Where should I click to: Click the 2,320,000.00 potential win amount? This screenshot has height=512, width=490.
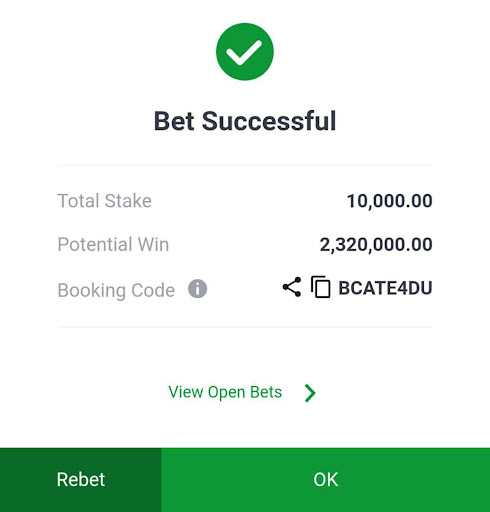[x=376, y=244]
